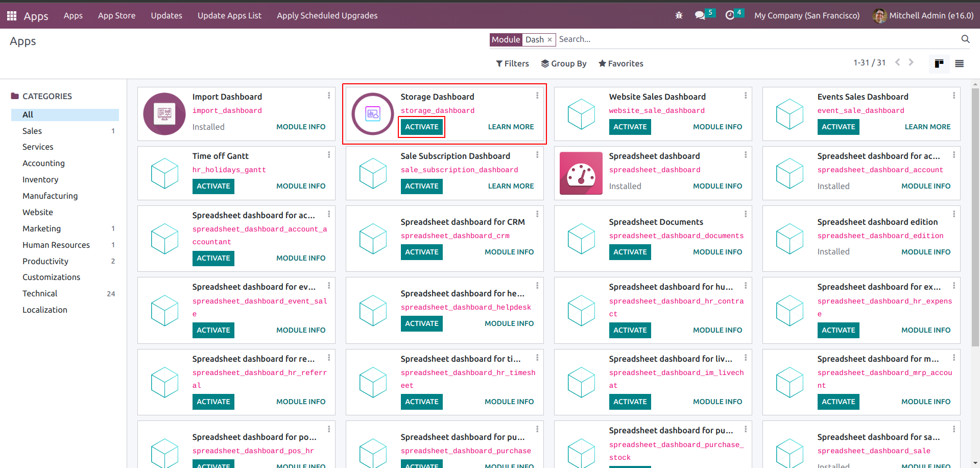Image resolution: width=980 pixels, height=468 pixels.
Task: Click the debug bug icon in navbar
Action: (679, 15)
